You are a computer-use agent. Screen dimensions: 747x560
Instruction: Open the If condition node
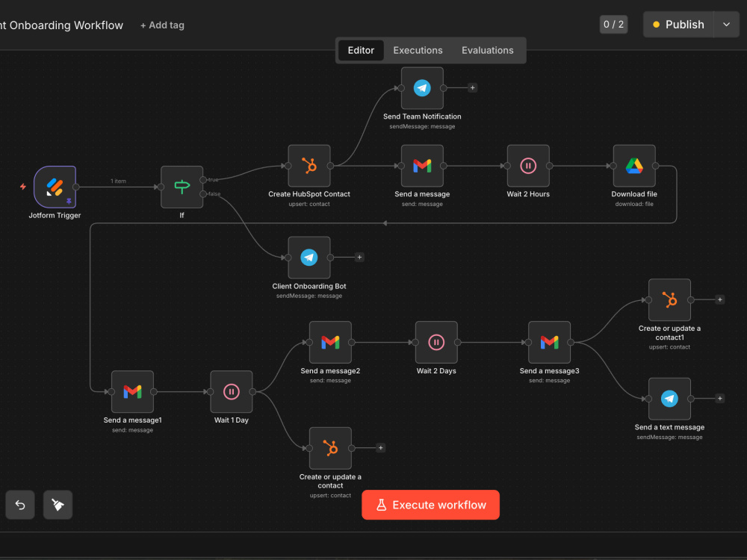coord(182,187)
